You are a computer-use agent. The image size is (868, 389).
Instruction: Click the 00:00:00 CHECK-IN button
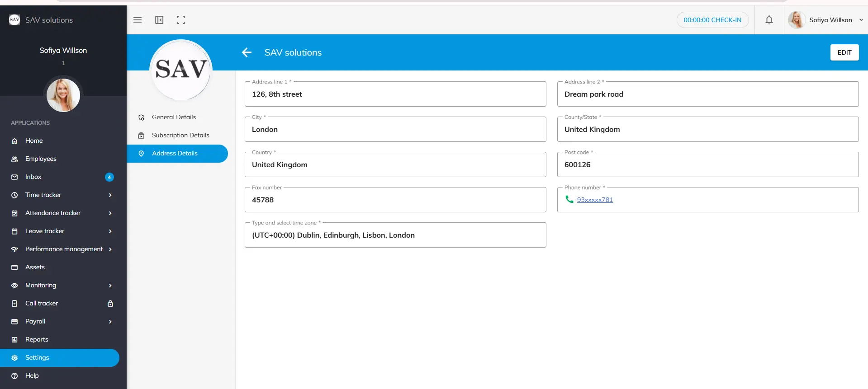pos(712,20)
